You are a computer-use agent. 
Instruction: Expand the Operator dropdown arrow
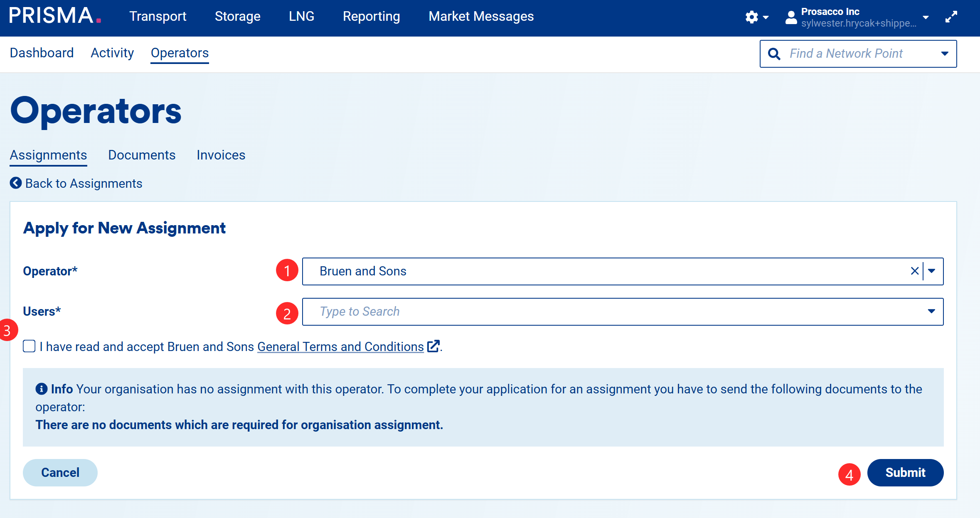pyautogui.click(x=932, y=271)
